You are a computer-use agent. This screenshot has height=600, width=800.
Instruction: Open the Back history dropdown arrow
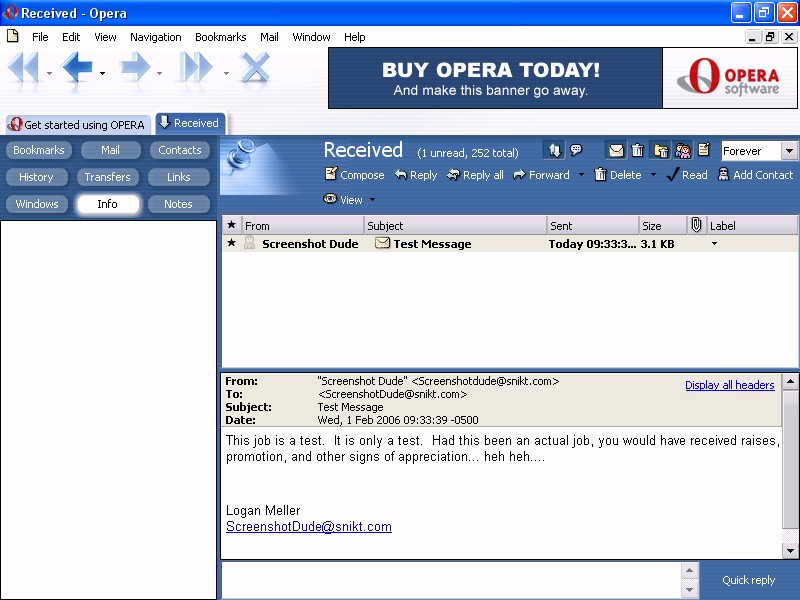pos(103,73)
